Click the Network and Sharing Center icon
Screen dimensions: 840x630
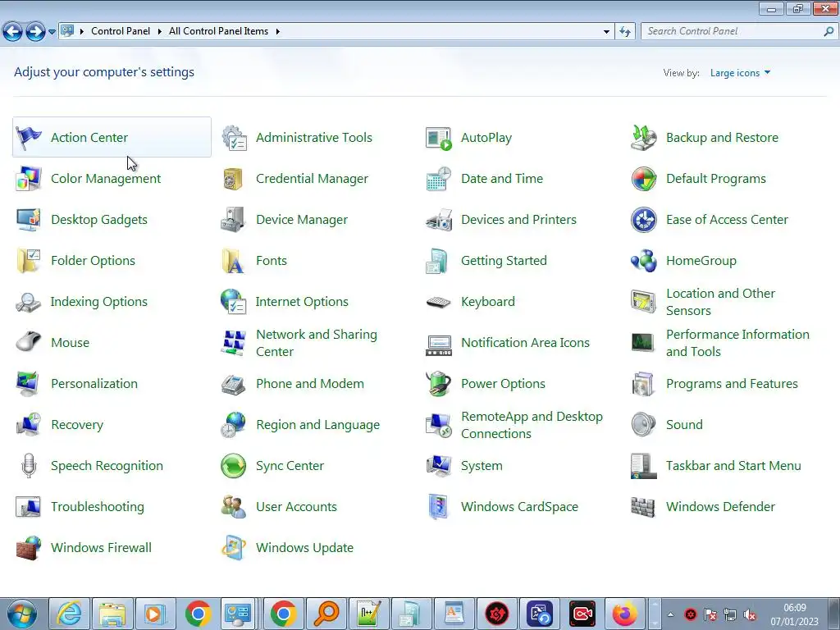[x=233, y=343]
